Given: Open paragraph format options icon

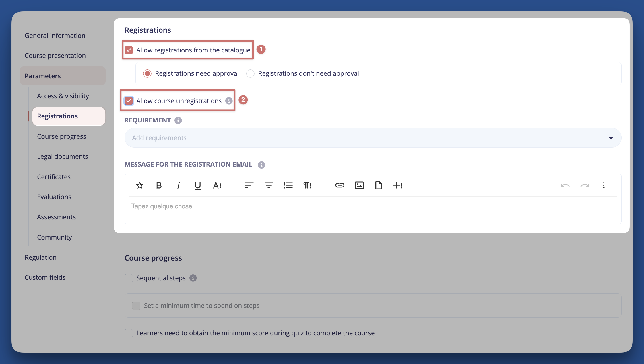Looking at the screenshot, I should click(x=308, y=185).
